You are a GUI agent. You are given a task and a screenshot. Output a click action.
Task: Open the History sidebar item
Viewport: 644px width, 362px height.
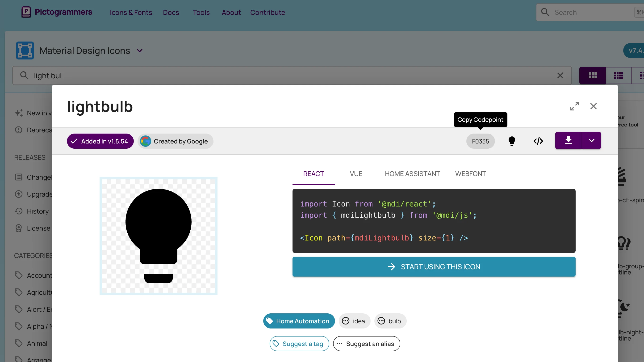[x=38, y=211]
